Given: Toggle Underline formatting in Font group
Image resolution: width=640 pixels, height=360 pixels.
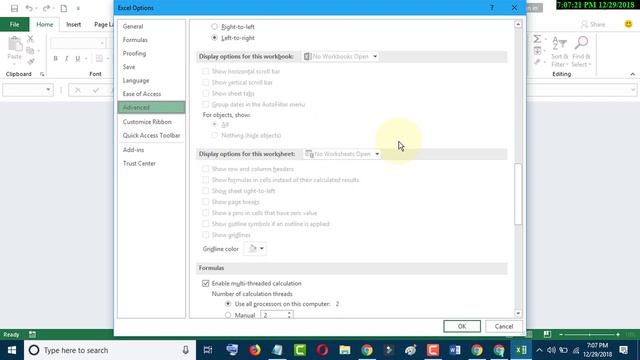Looking at the screenshot, I should 78,59.
